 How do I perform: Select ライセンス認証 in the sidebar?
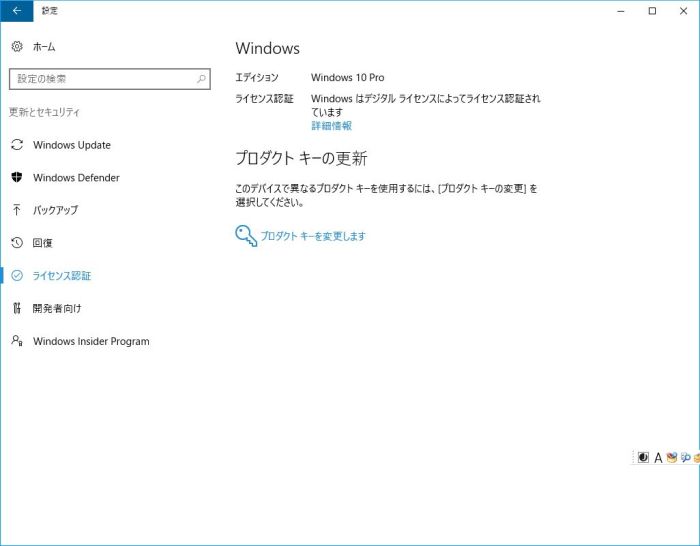pyautogui.click(x=62, y=276)
